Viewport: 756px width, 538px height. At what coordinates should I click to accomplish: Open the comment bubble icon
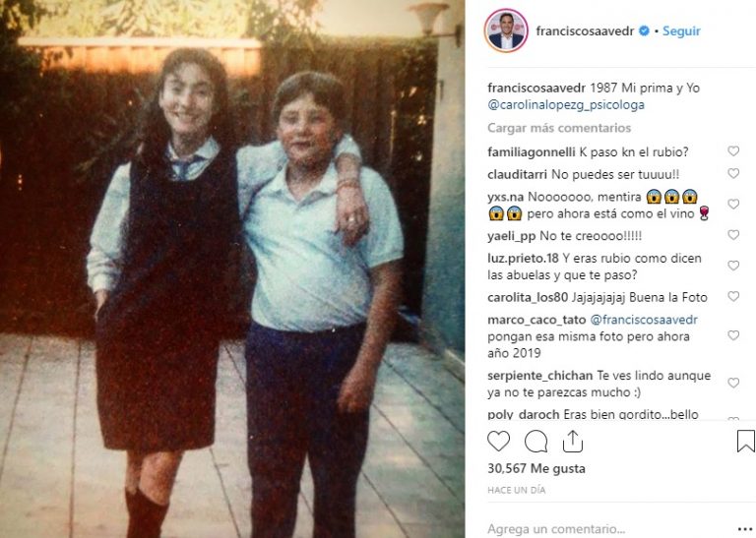[535, 441]
